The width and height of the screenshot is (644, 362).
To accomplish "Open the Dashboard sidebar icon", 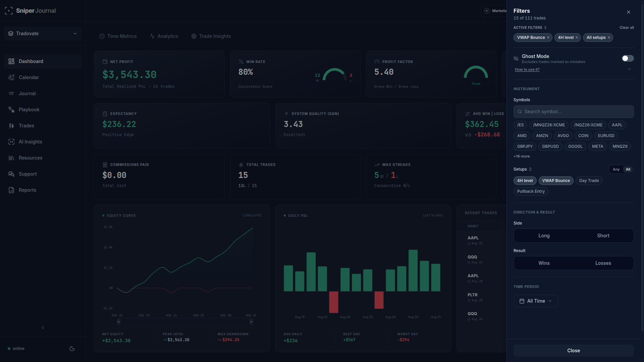I will click(x=11, y=61).
